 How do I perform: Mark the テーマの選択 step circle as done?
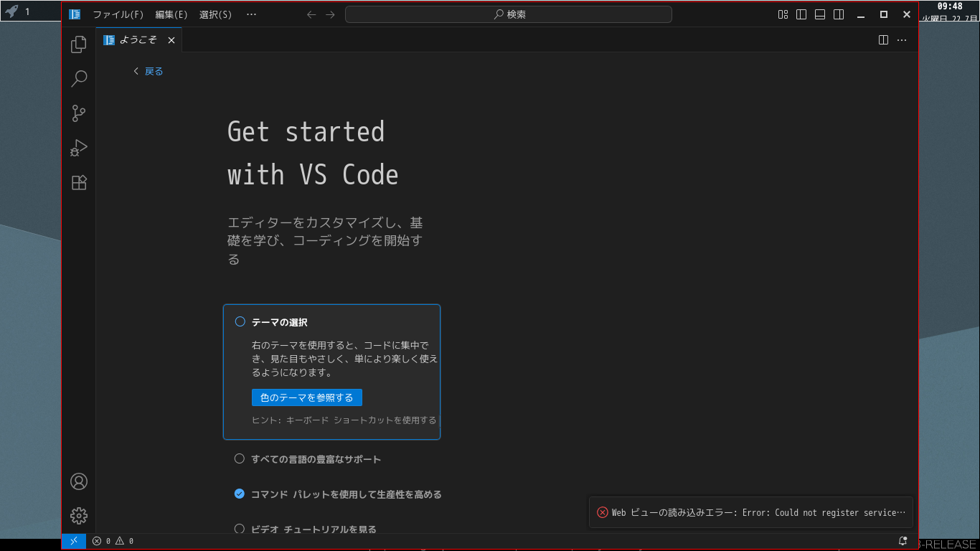[x=240, y=322]
